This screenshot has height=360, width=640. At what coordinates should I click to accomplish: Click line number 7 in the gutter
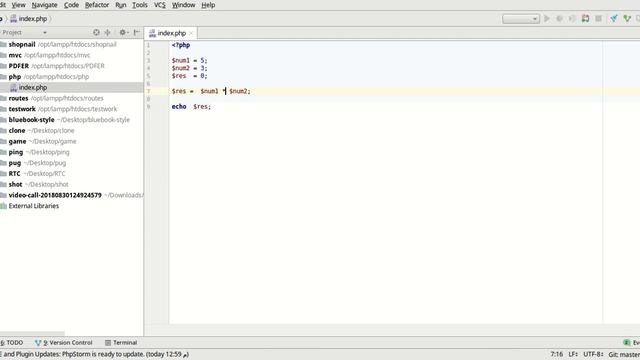click(x=149, y=91)
